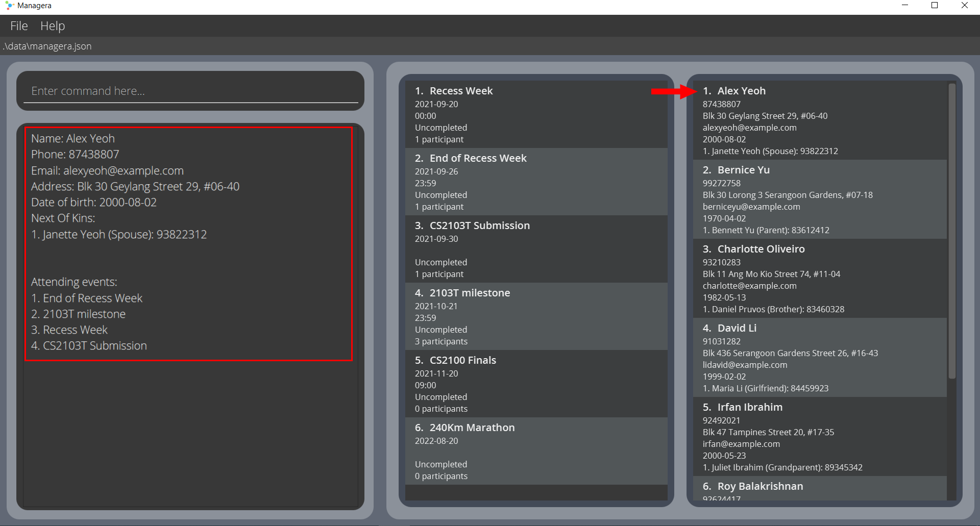Select the 2103T milestone event card
The width and height of the screenshot is (980, 526).
(x=536, y=316)
